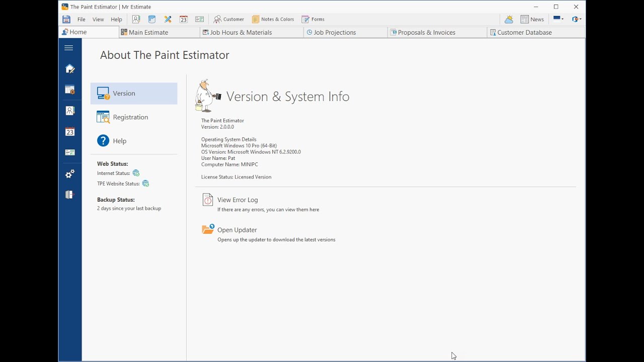Open the calendar icon in the top toolbar
This screenshot has height=362, width=644.
click(x=184, y=19)
